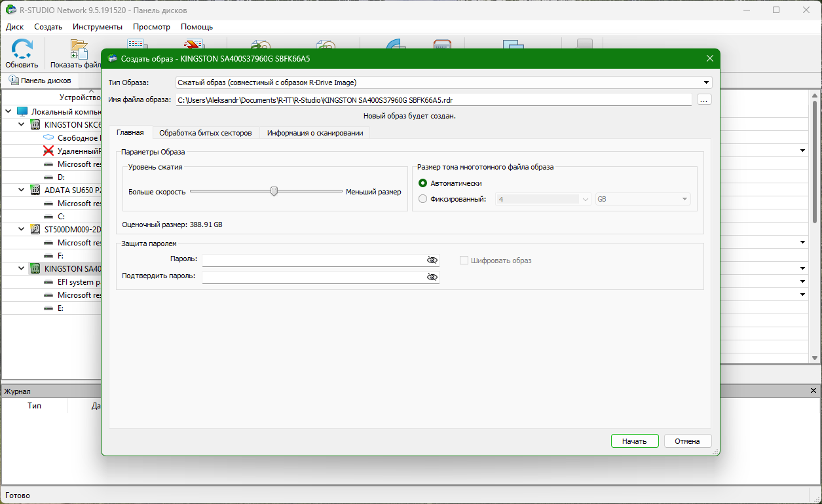Click SSD icon of KINGSTON SA40 drive

click(35, 269)
